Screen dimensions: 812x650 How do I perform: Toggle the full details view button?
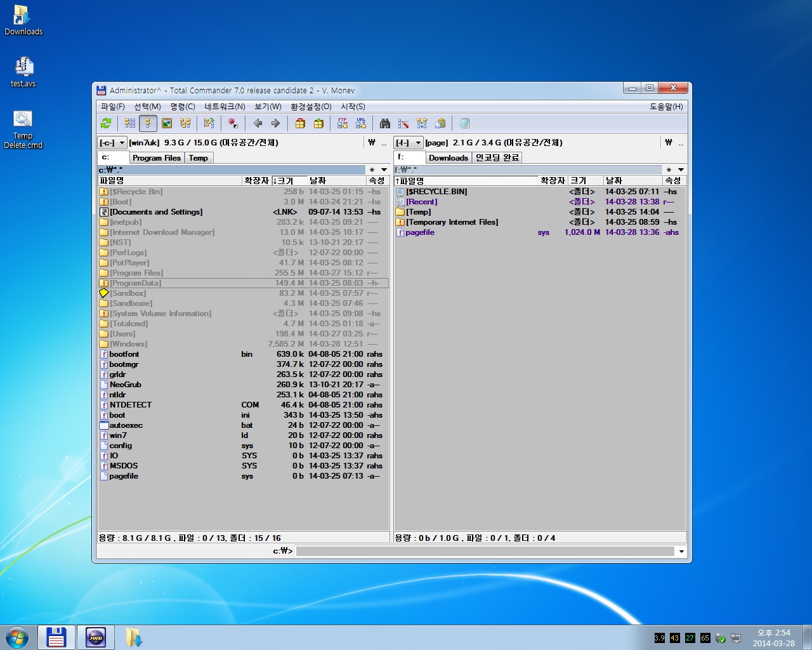click(148, 123)
